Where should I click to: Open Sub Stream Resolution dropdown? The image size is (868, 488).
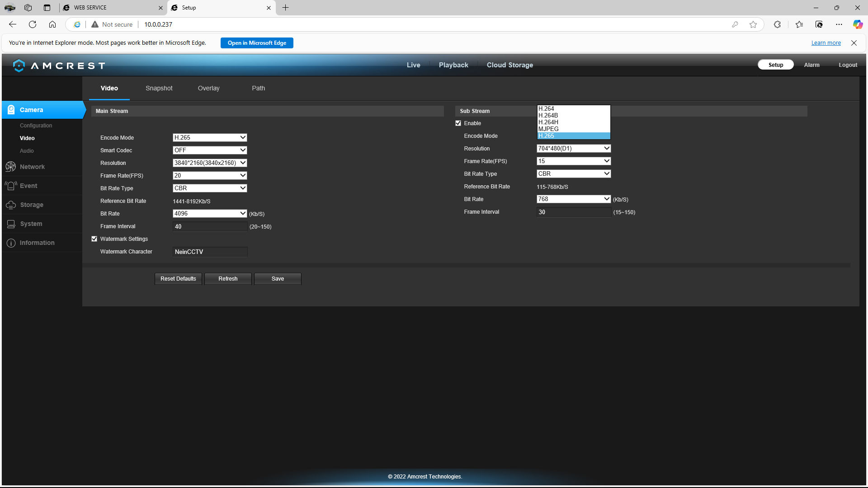pos(574,148)
